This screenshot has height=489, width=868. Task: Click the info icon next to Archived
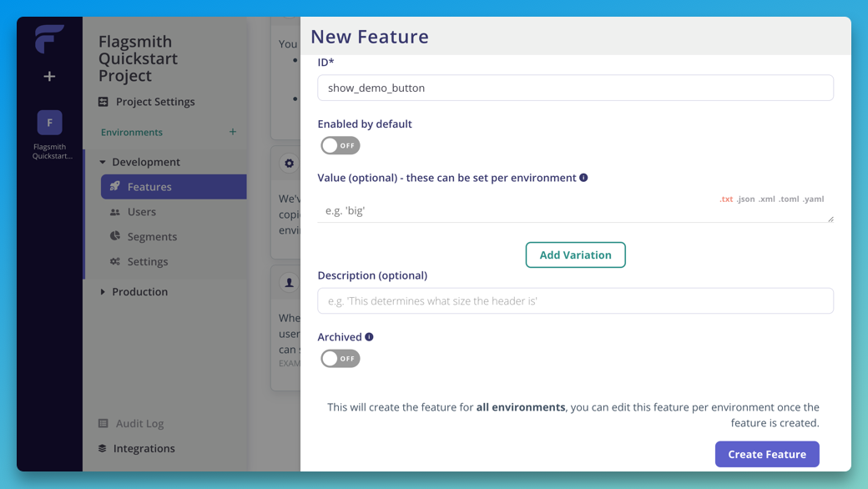[x=369, y=337]
